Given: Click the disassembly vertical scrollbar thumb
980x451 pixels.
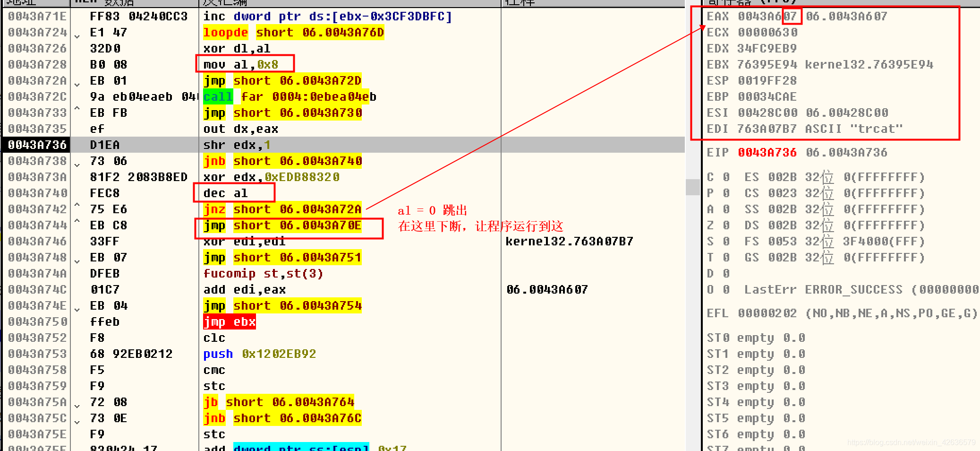Looking at the screenshot, I should tap(693, 187).
